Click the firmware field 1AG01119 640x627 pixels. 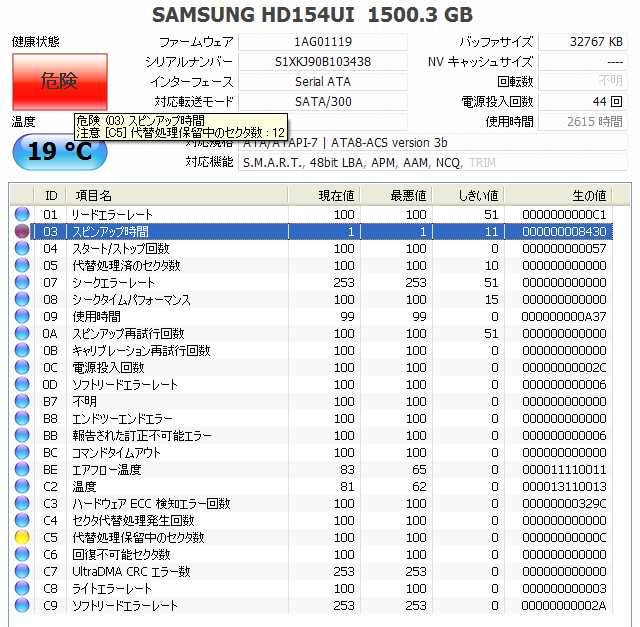(x=323, y=42)
